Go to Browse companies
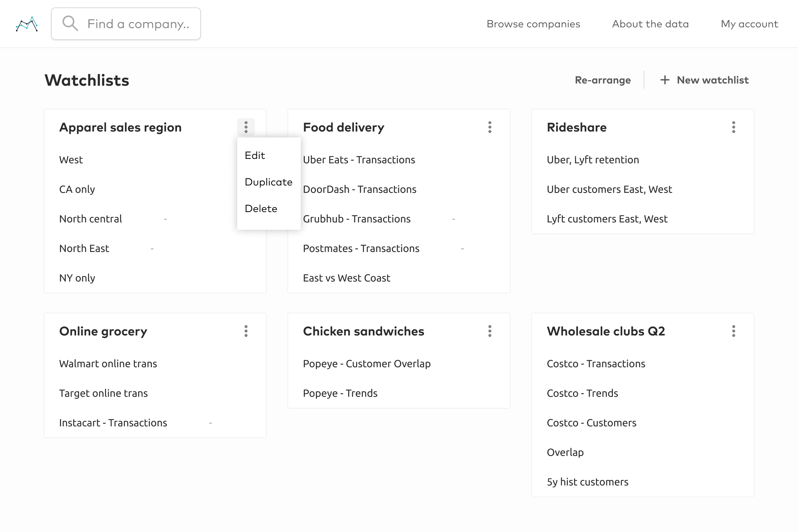The height and width of the screenshot is (532, 798). [533, 24]
